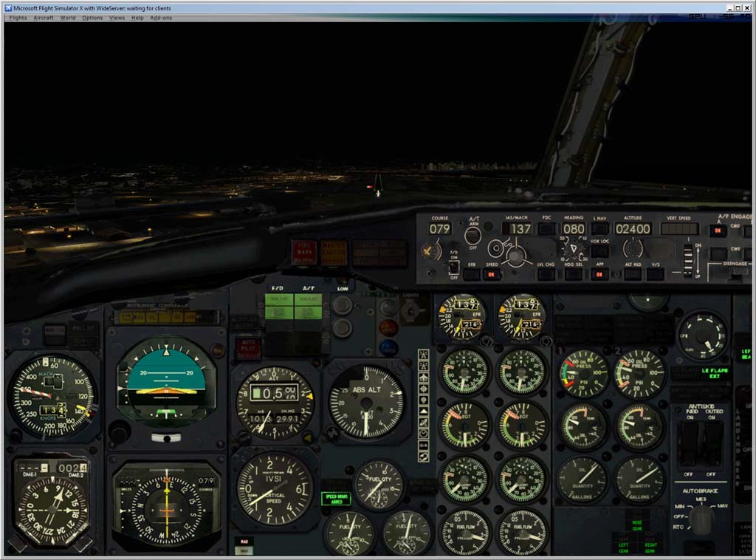Click the green LE FLAPS EXT light
756x560 pixels.
point(714,373)
